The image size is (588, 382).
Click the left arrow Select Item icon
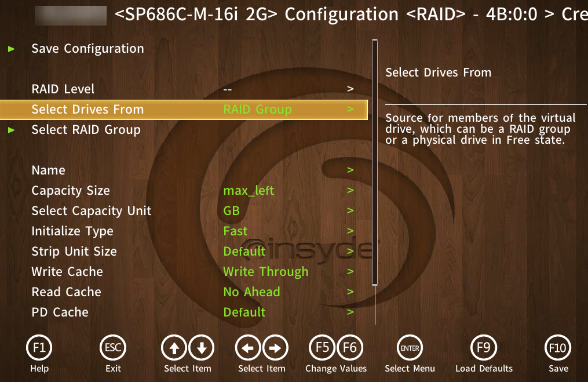[248, 348]
